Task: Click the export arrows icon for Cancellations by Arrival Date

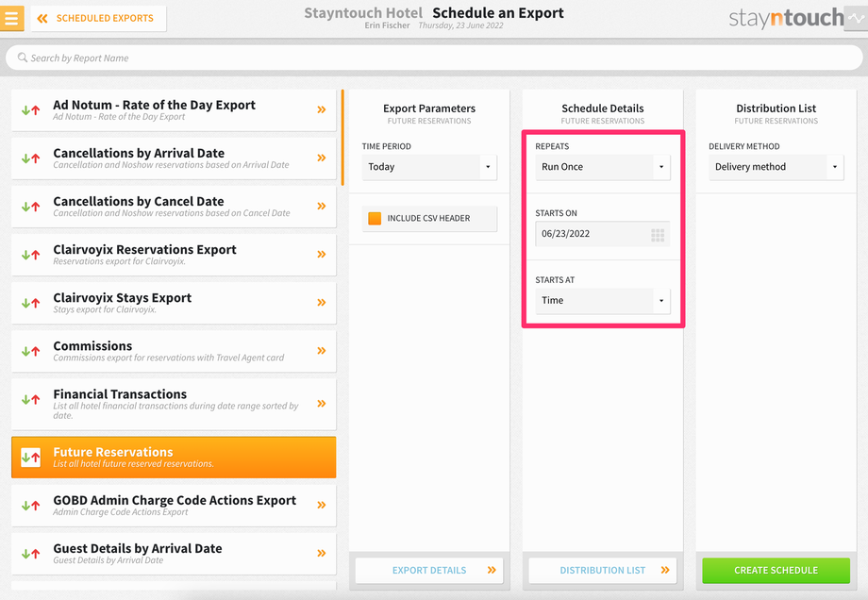Action: pos(31,158)
